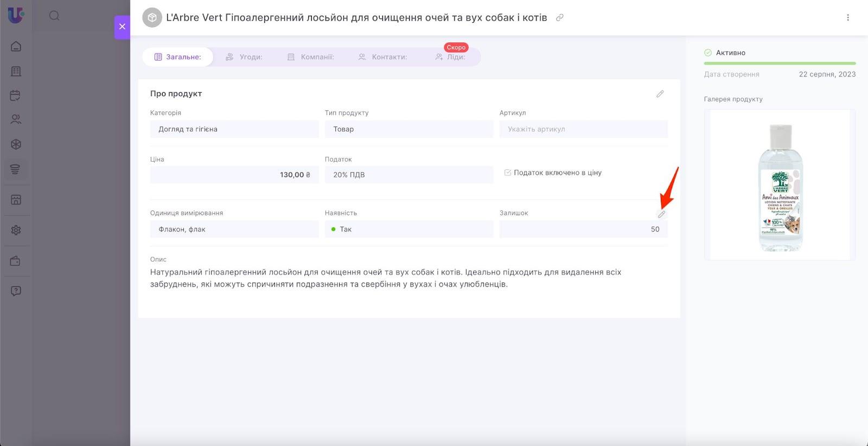Open the Наявність field Так
868x446 pixels.
pos(409,230)
